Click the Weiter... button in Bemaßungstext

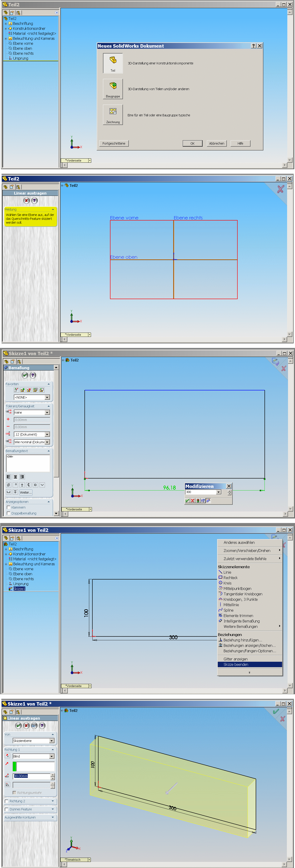26,492
